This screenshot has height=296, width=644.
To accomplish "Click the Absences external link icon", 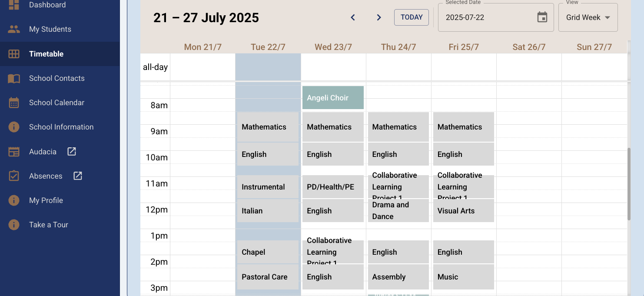I will pyautogui.click(x=78, y=176).
